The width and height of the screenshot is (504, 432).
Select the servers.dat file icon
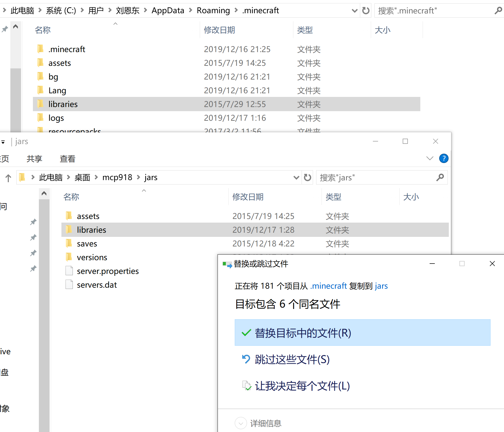69,285
